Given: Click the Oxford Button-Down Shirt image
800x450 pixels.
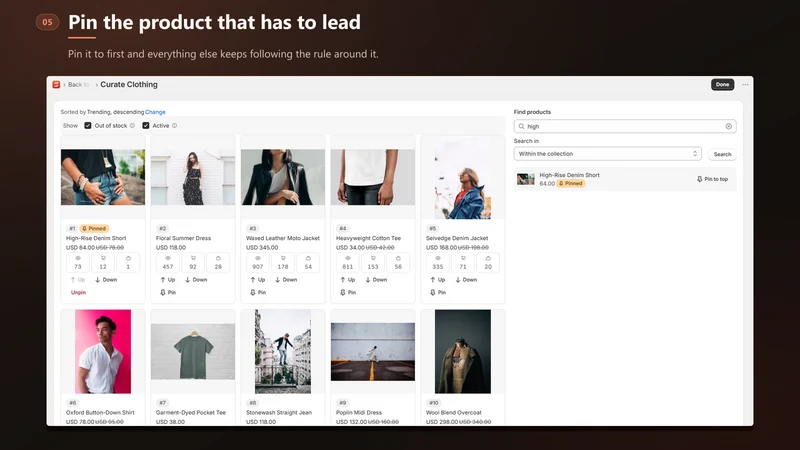Looking at the screenshot, I should tap(103, 352).
